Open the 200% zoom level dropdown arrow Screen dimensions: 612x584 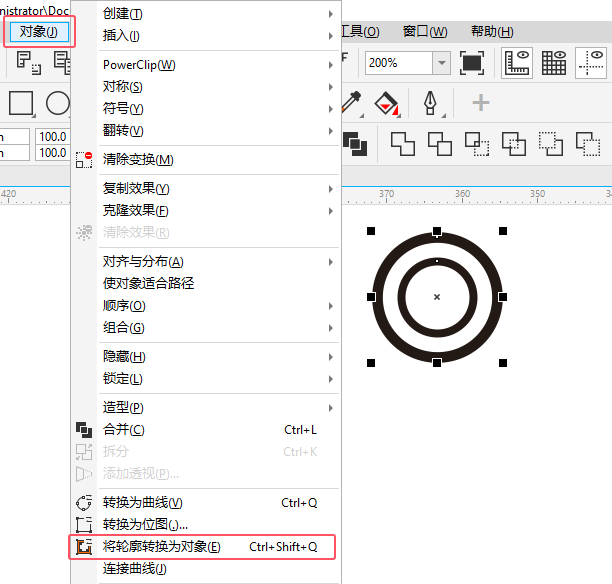[441, 63]
